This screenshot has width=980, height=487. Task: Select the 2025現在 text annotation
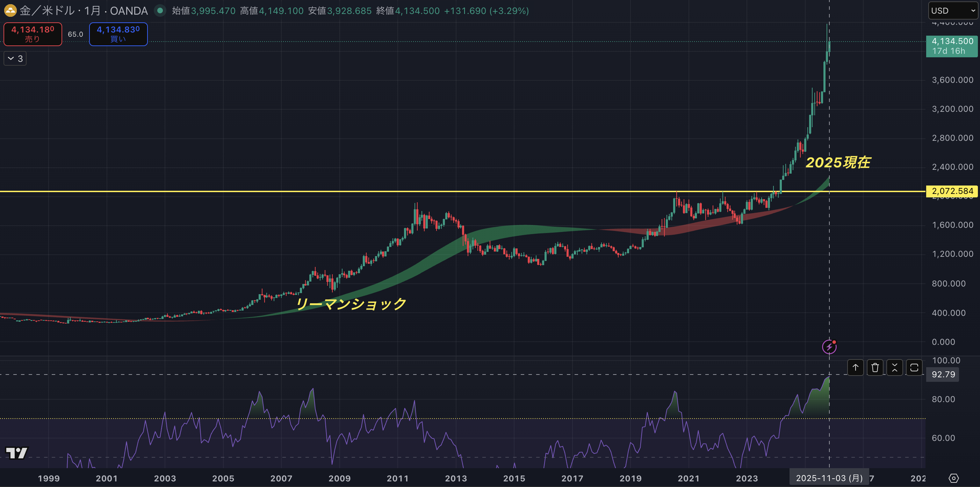[x=838, y=162]
